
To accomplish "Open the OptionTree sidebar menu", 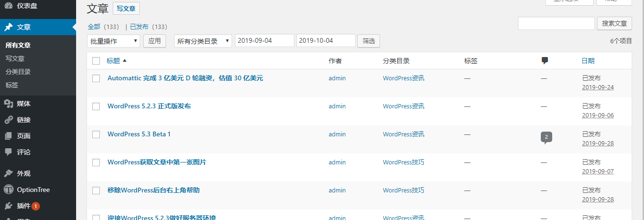I will [38, 190].
